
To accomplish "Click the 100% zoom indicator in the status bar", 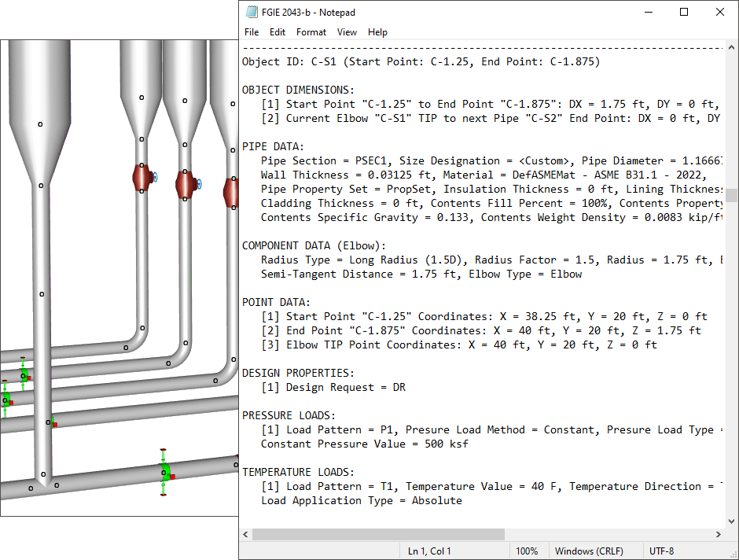I will (528, 551).
